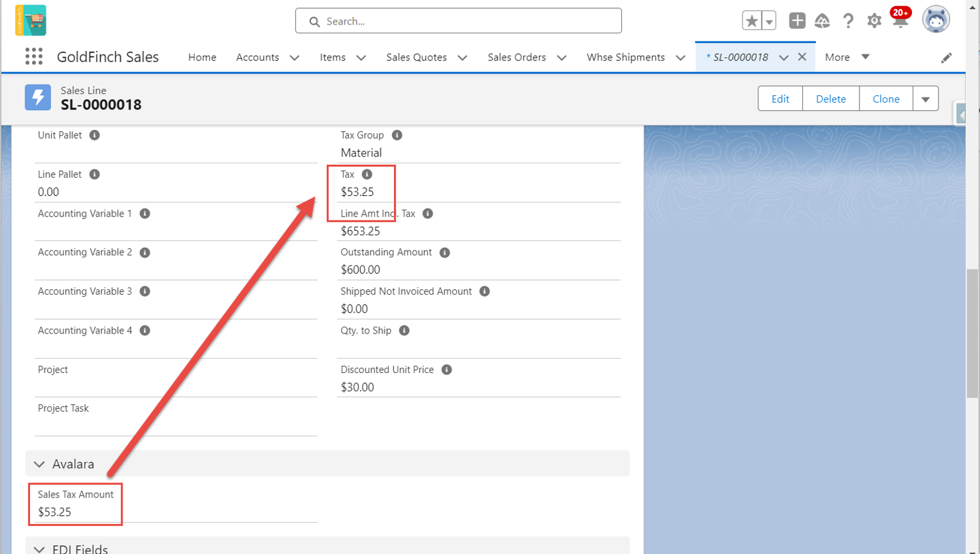980x554 pixels.
Task: Click the search magnifier icon
Action: click(x=314, y=21)
